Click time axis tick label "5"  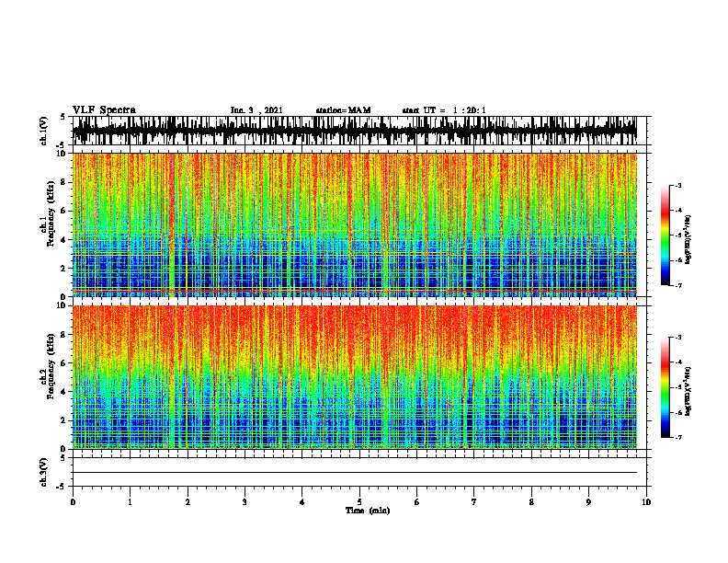359,502
